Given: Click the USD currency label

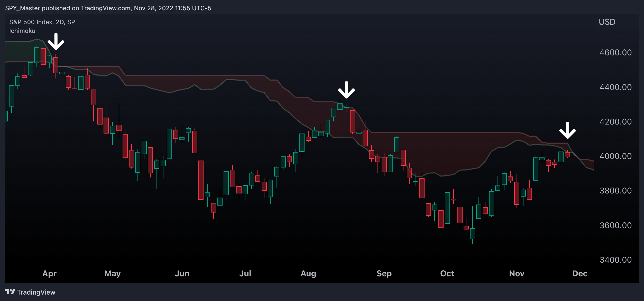Looking at the screenshot, I should 607,22.
